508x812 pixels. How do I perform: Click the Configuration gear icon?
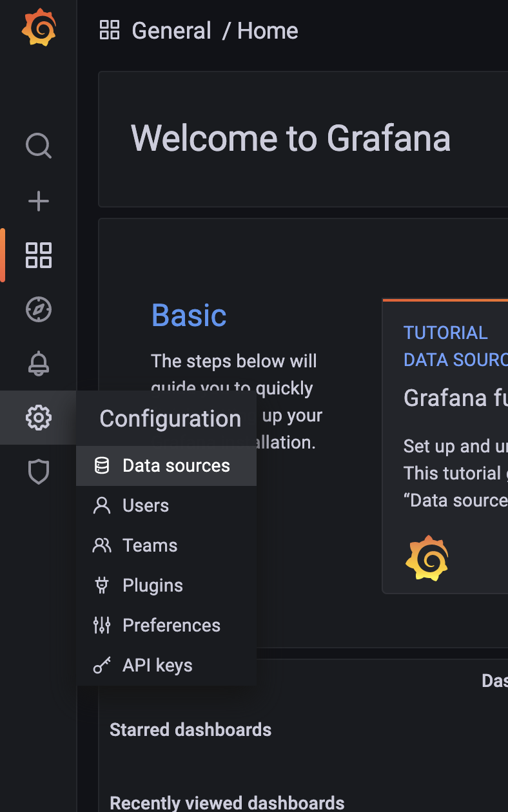[x=39, y=418]
